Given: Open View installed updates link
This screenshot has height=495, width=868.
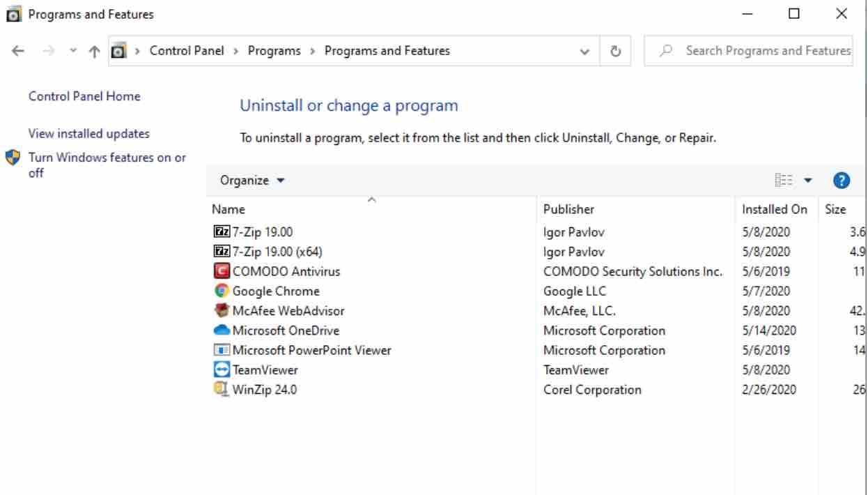Looking at the screenshot, I should [x=88, y=133].
